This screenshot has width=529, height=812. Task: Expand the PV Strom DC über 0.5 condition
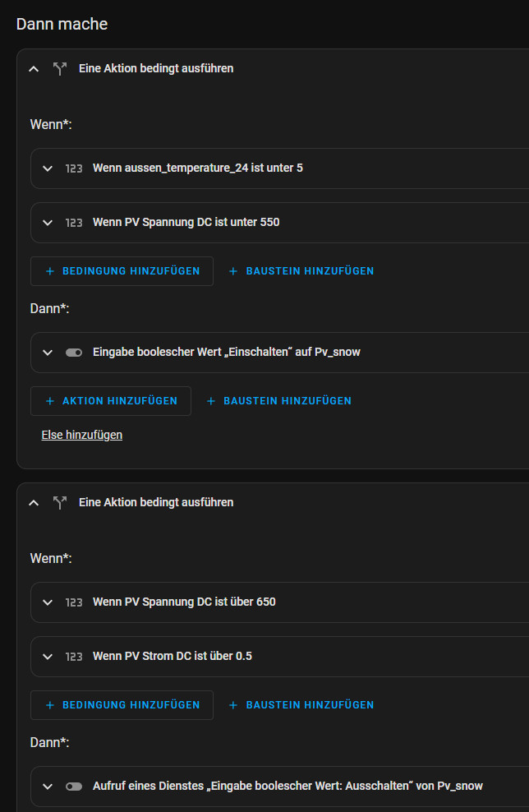click(48, 657)
